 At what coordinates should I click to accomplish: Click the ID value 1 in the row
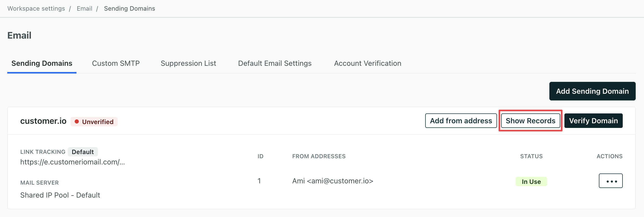pyautogui.click(x=259, y=181)
